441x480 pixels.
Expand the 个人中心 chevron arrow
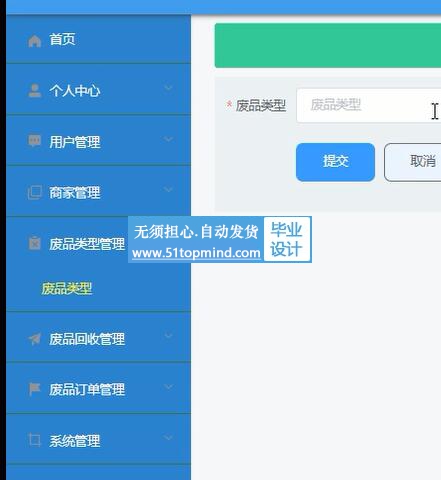[168, 88]
